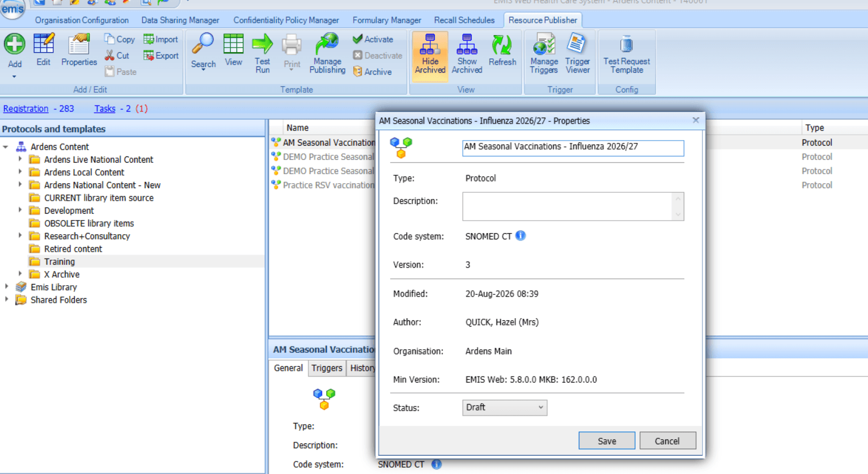Open the Formulary Manager tab
Viewport: 868px width, 474px height.
[x=387, y=20]
